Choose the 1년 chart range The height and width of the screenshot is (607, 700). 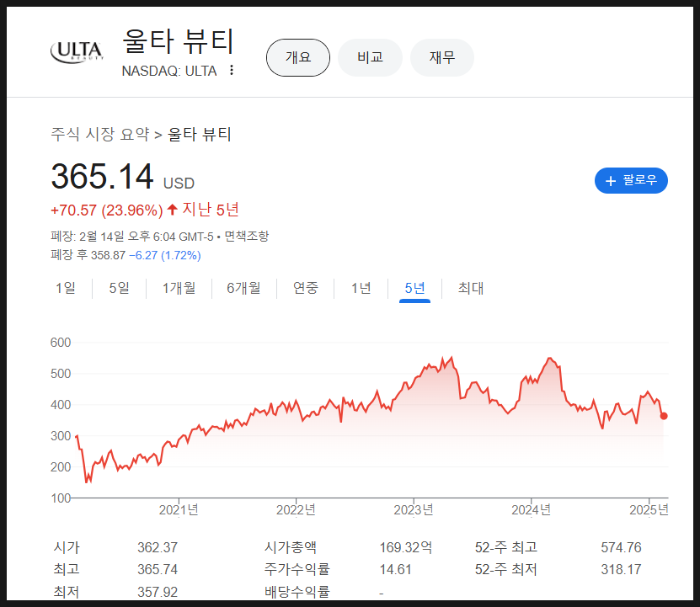(x=361, y=288)
